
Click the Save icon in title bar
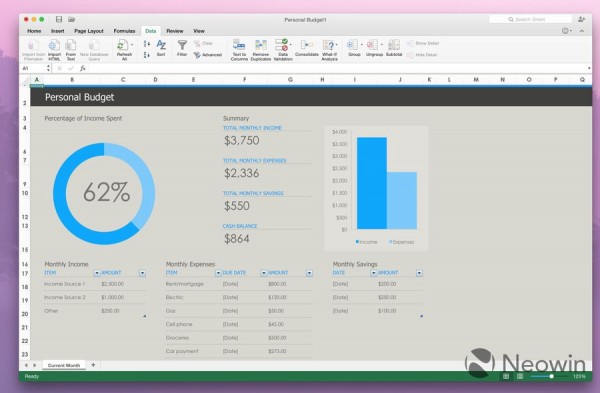coord(59,19)
